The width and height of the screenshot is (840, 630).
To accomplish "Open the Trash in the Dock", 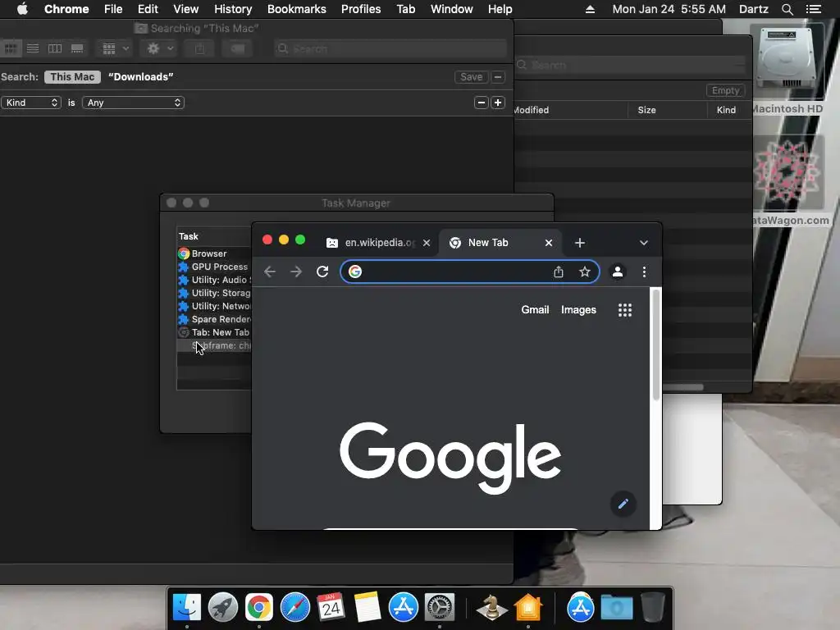I will click(652, 608).
